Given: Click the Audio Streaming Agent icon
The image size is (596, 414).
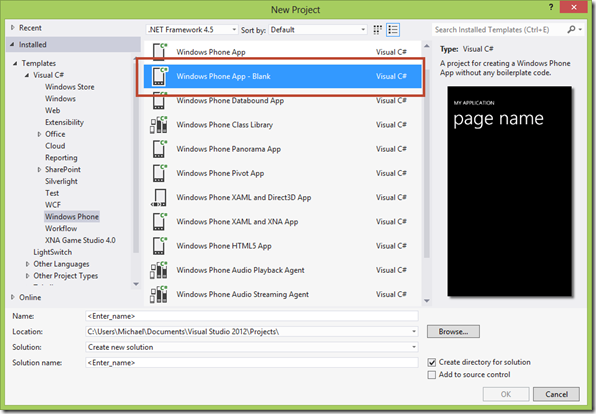Looking at the screenshot, I should point(159,294).
